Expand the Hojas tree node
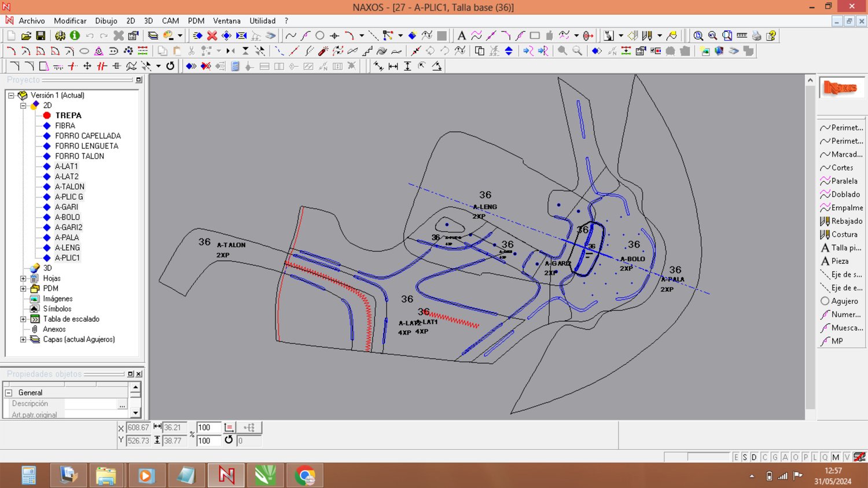Image resolution: width=868 pixels, height=488 pixels. click(x=23, y=278)
